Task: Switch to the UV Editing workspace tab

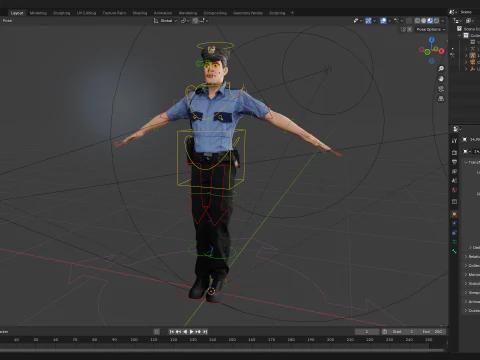Action: coord(86,13)
